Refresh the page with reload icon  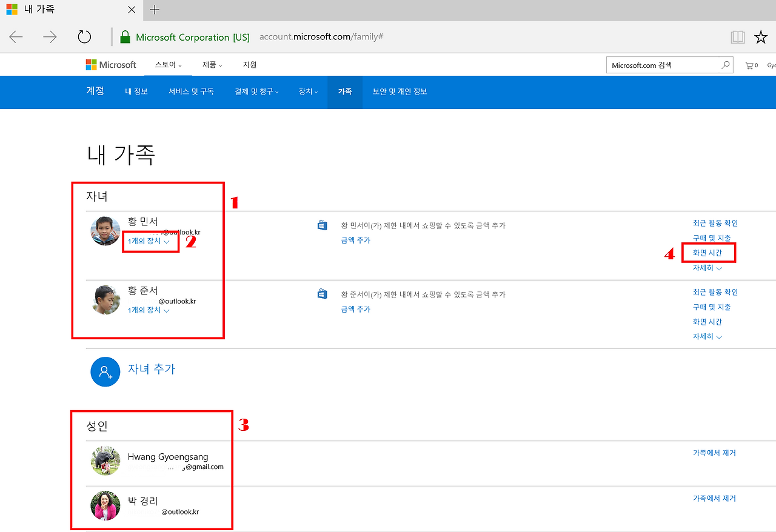point(84,37)
